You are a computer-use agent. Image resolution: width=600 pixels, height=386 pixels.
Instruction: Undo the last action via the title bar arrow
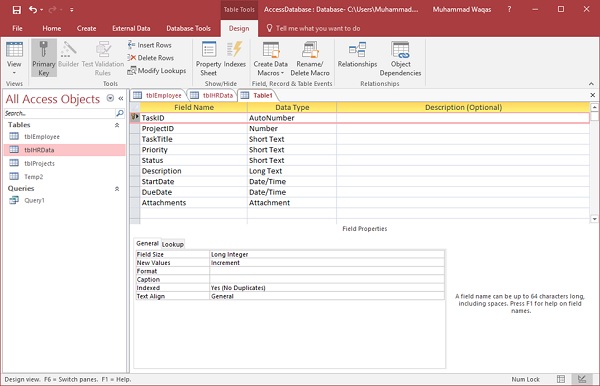coord(33,10)
